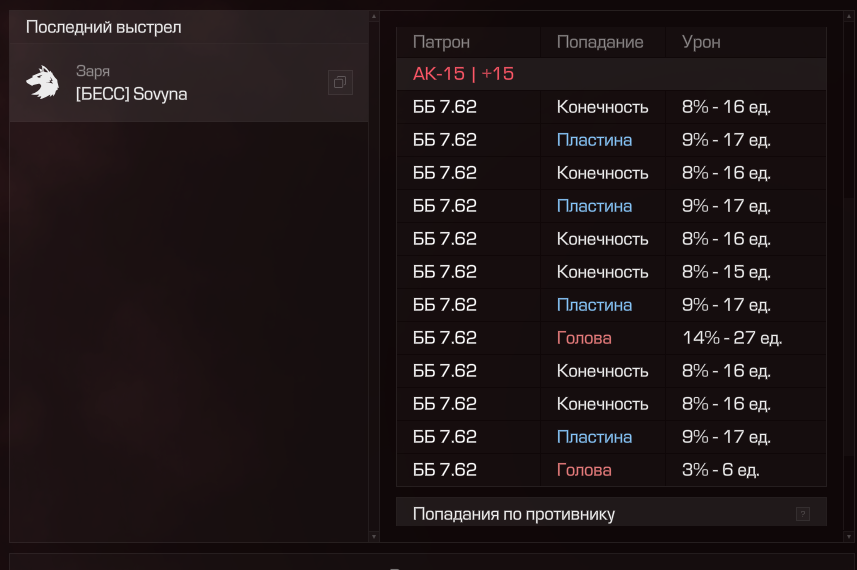This screenshot has width=857, height=570.
Task: Select player [БЕСС] Sovyna entry
Action: (x=189, y=83)
